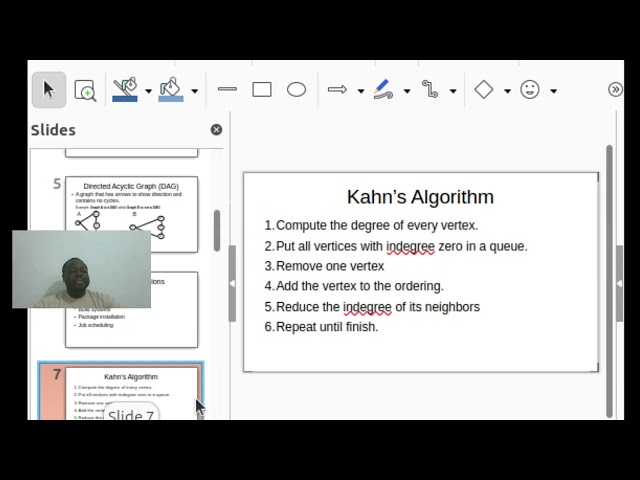Expand lines and arrows dropdown
The height and width of the screenshot is (480, 640).
(x=361, y=91)
